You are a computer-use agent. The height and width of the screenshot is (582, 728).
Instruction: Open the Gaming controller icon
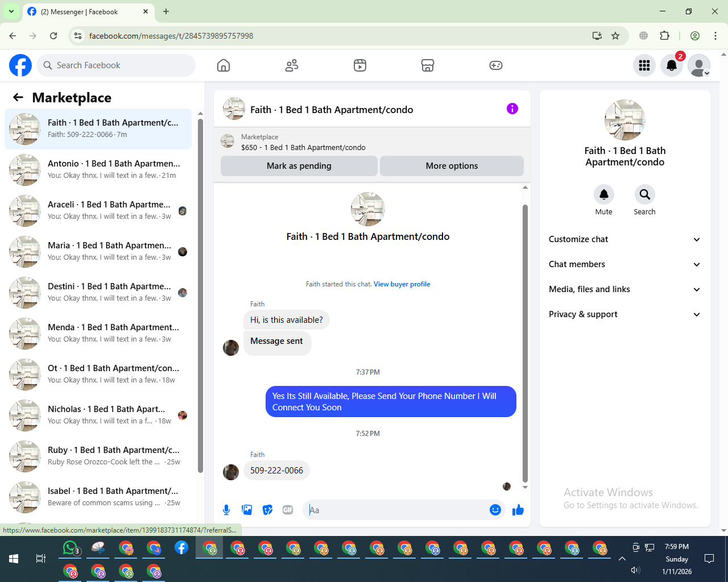pyautogui.click(x=496, y=65)
